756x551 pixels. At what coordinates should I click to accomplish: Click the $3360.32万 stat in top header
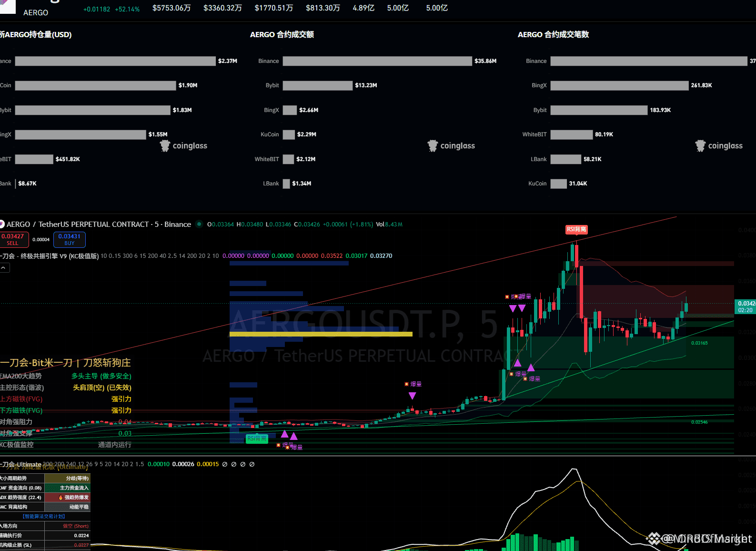pos(222,8)
